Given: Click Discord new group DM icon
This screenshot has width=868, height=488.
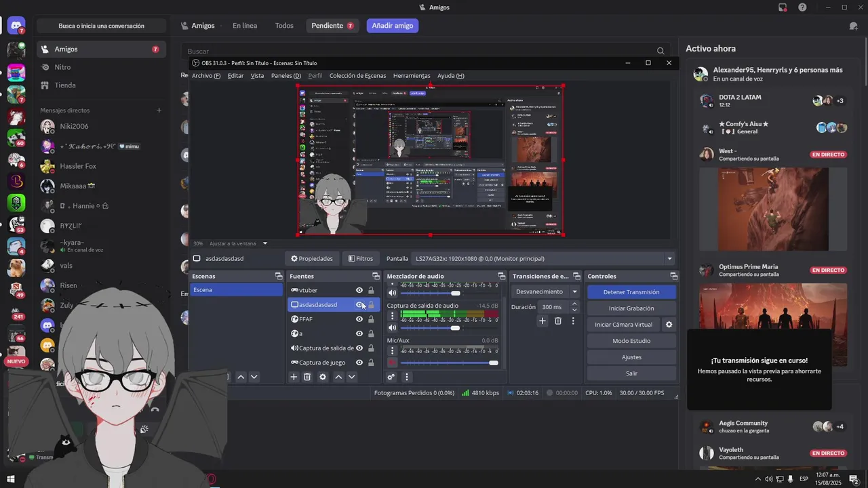Looking at the screenshot, I should [x=853, y=26].
